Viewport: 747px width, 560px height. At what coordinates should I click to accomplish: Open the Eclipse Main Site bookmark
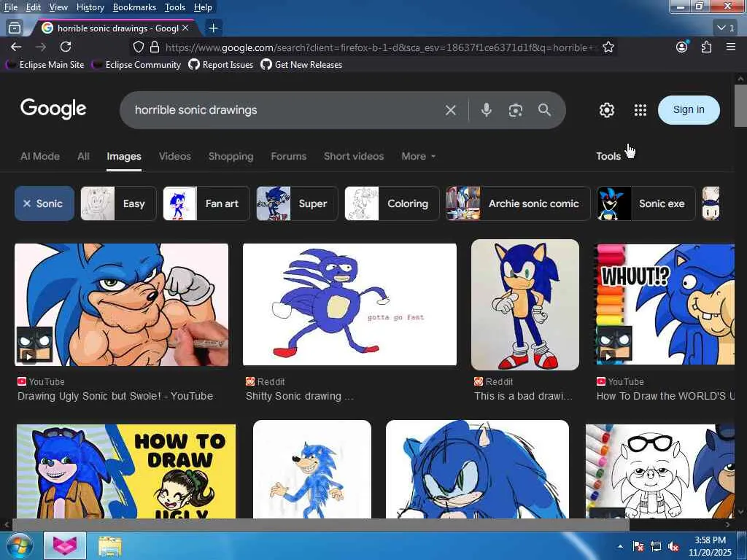tap(44, 65)
